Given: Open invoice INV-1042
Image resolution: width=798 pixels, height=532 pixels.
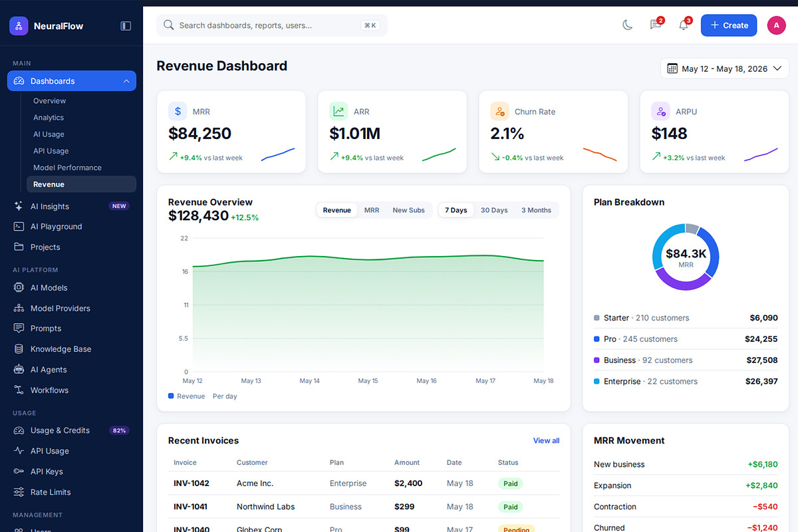Looking at the screenshot, I should click(192, 483).
